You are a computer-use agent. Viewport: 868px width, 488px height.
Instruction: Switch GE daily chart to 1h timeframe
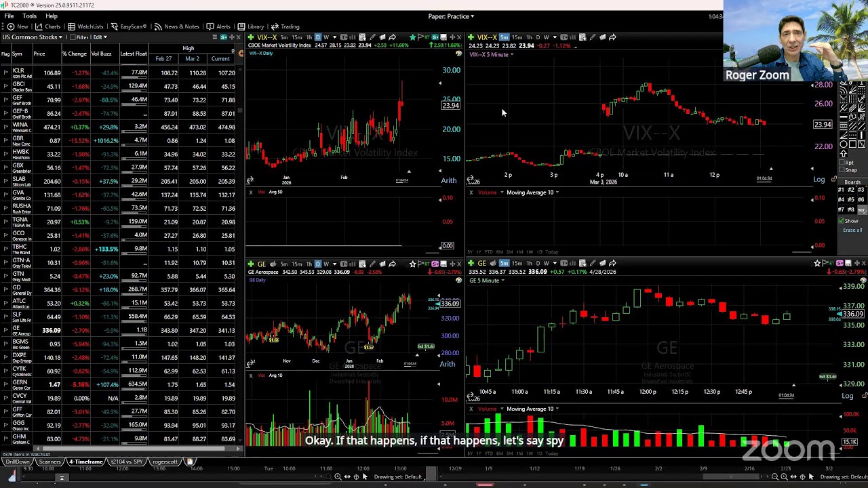pyautogui.click(x=309, y=264)
